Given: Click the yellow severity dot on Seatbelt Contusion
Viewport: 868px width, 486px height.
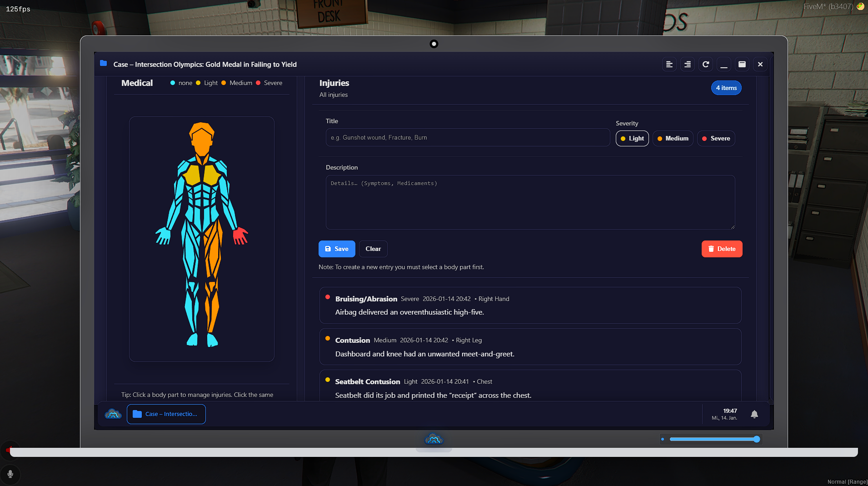Looking at the screenshot, I should 328,380.
